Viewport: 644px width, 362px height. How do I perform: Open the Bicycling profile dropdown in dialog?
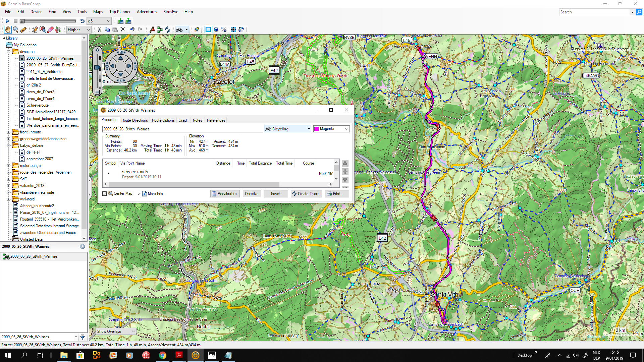click(288, 129)
